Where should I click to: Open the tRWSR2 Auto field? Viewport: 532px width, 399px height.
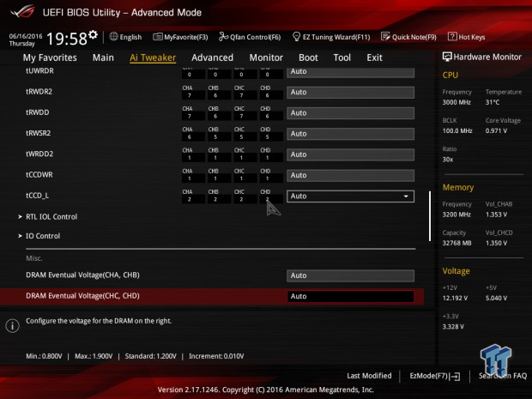click(350, 134)
